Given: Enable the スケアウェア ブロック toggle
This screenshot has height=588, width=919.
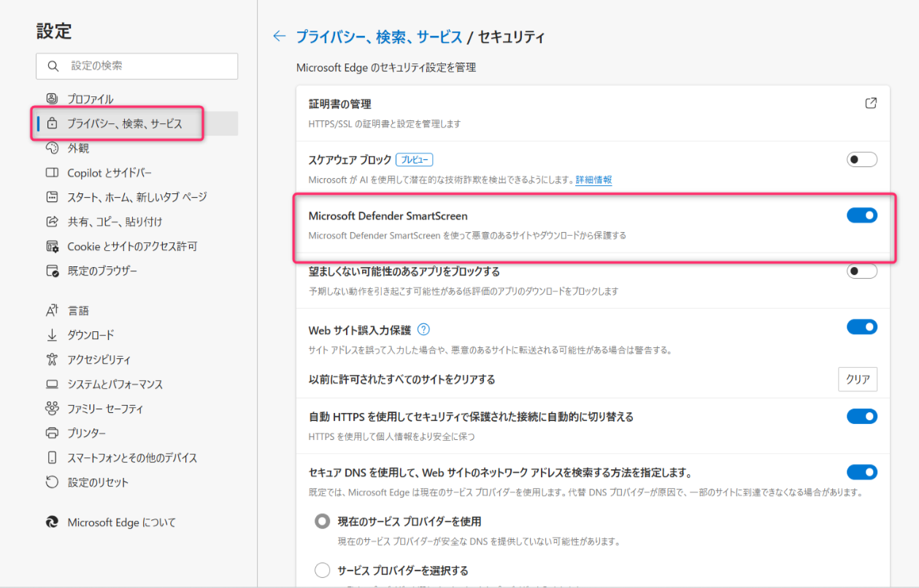Looking at the screenshot, I should point(862,160).
